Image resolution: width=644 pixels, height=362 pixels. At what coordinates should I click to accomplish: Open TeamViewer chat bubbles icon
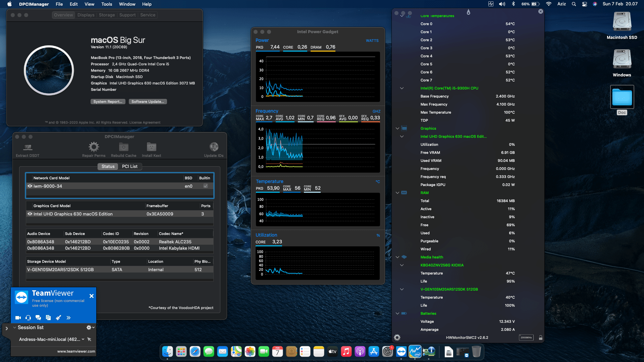click(38, 317)
